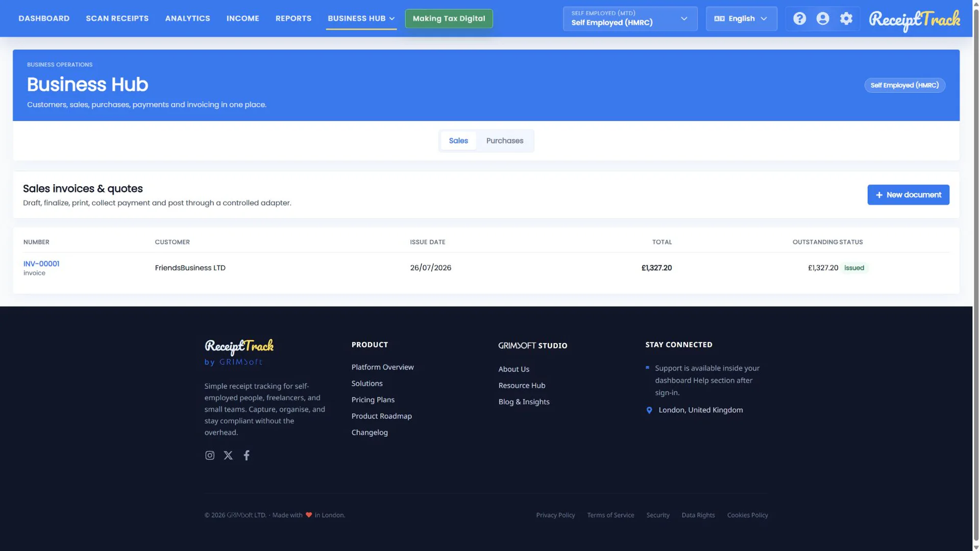Open Resource Hub footer link
This screenshot has width=980, height=551.
[x=522, y=386]
